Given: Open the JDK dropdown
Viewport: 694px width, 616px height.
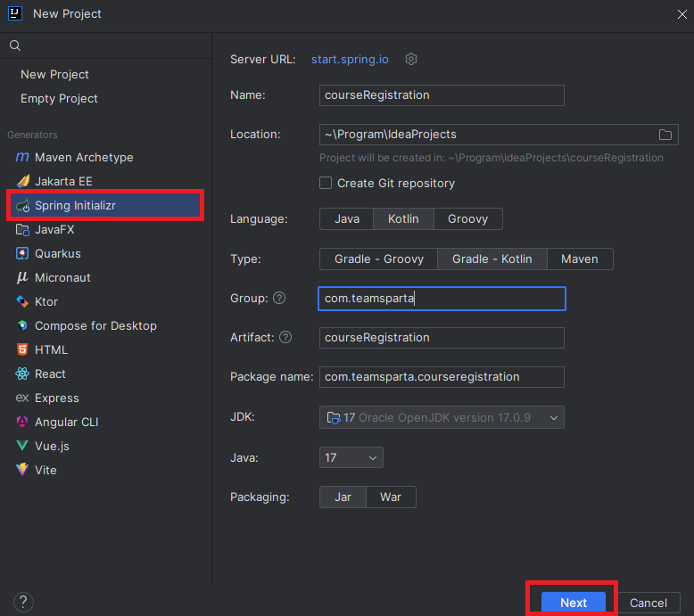Looking at the screenshot, I should [x=442, y=417].
